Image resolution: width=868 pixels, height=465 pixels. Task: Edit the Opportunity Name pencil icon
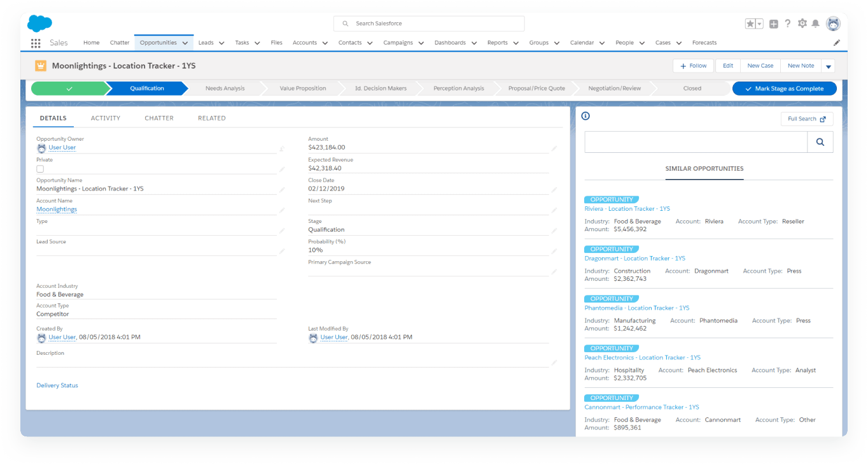click(x=282, y=189)
